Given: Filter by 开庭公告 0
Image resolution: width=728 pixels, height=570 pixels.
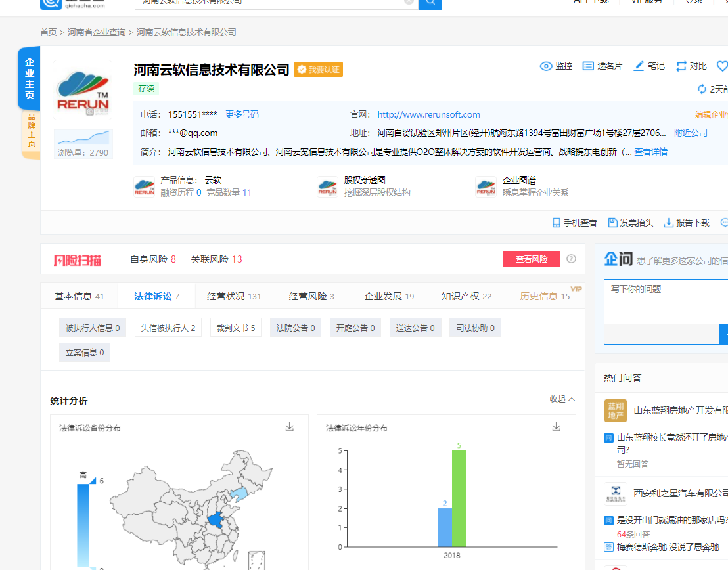Looking at the screenshot, I should (355, 328).
